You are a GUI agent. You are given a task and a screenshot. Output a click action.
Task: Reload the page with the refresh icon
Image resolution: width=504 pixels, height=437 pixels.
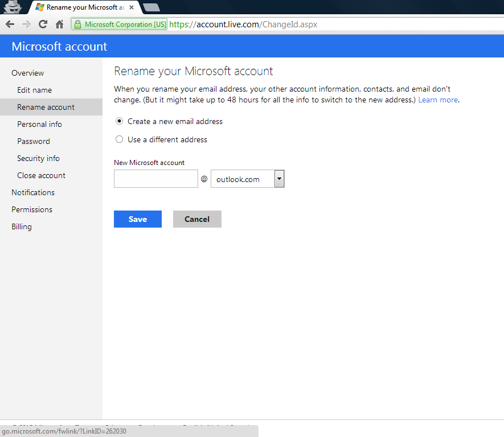click(x=43, y=24)
